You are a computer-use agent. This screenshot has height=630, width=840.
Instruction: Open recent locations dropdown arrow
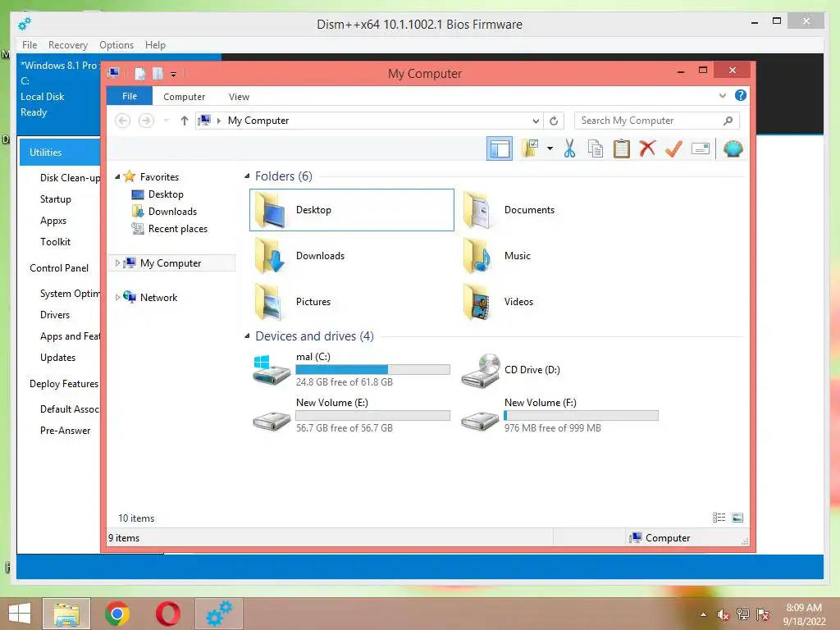tap(166, 121)
